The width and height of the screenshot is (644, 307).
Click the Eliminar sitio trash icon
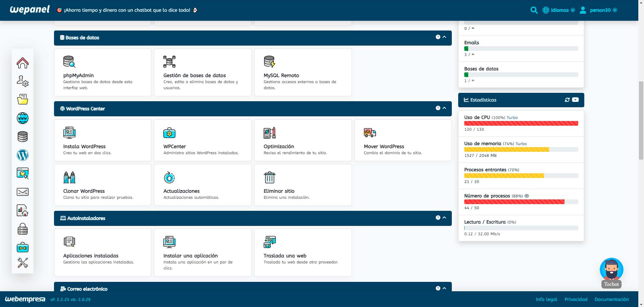[x=269, y=177]
